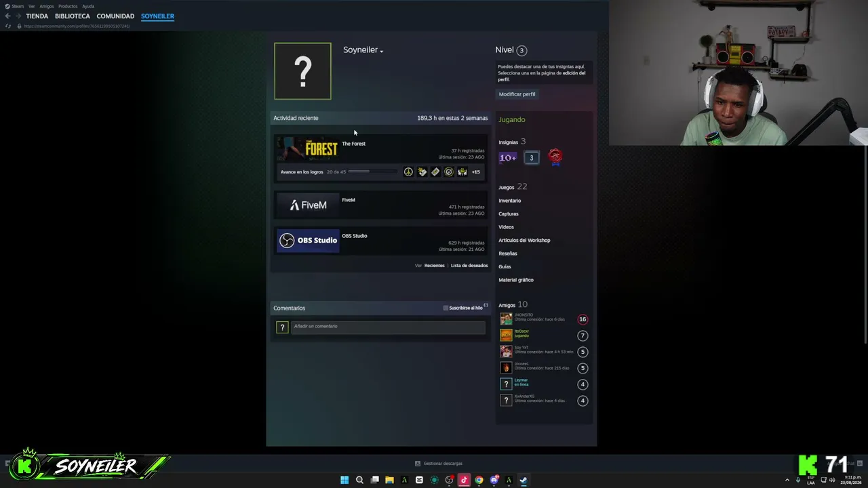
Task: View the fifth The Forest achievement icon
Action: (x=462, y=172)
